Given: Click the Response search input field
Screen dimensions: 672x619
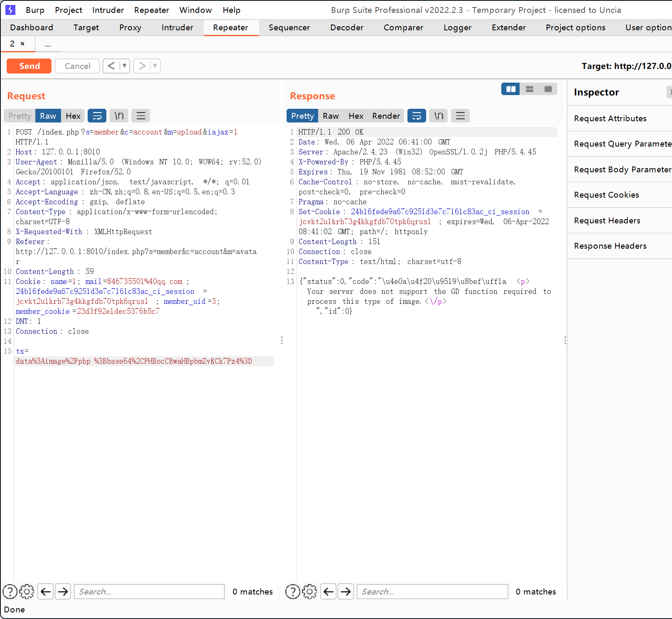Looking at the screenshot, I should click(x=432, y=592).
